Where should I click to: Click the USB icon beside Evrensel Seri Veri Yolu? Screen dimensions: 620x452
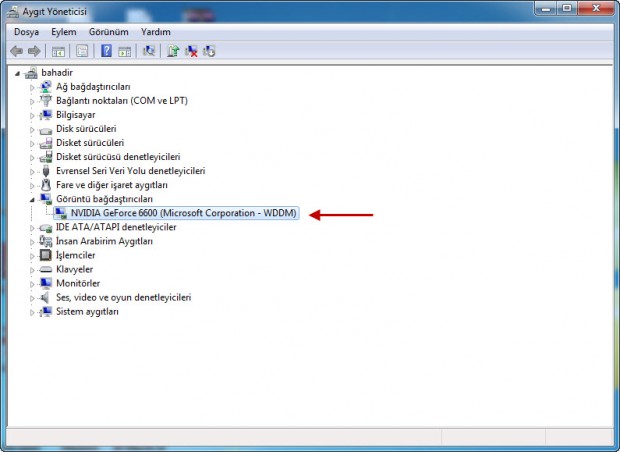point(46,171)
